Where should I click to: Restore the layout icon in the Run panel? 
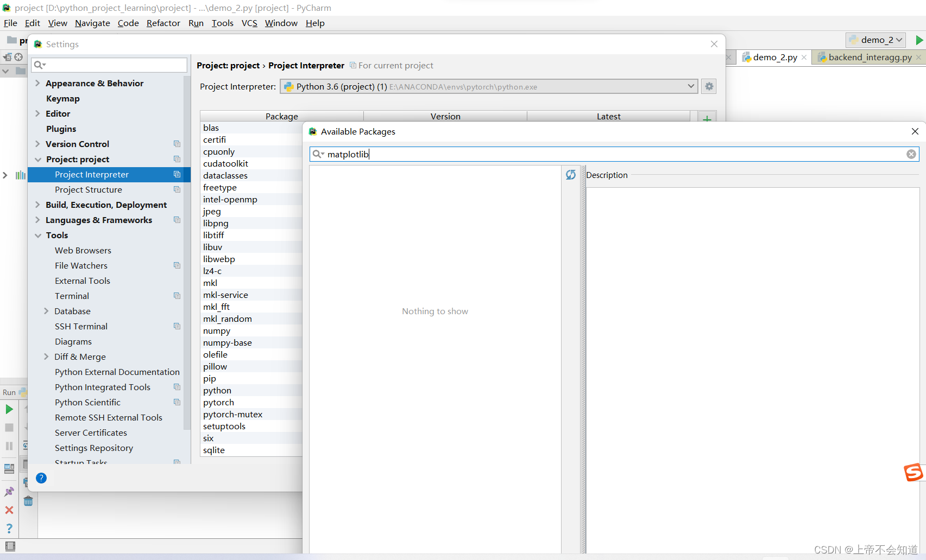click(x=9, y=469)
